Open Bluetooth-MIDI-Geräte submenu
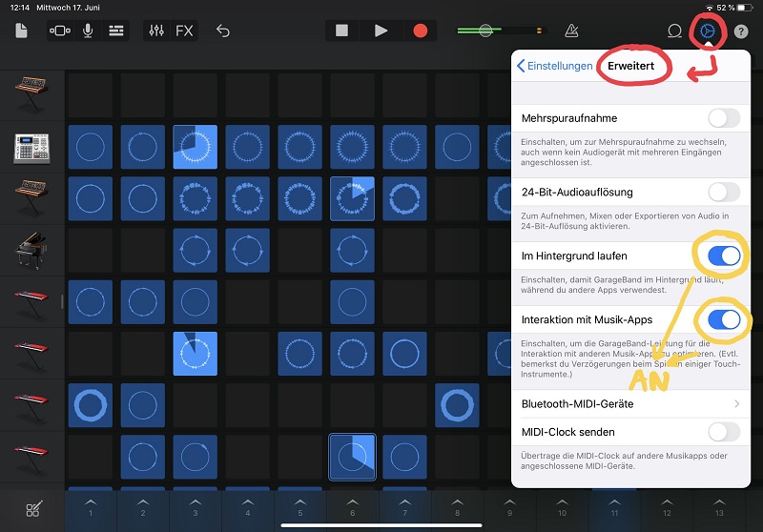 tap(629, 404)
